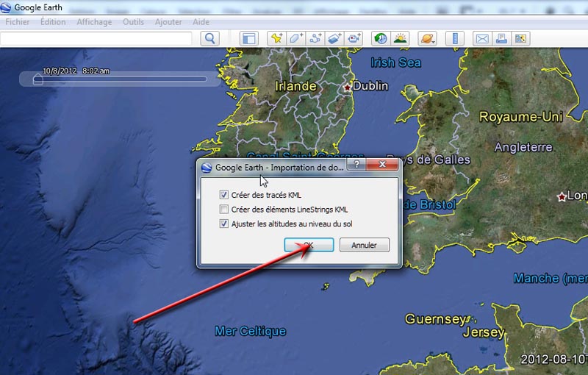View in Google Maps icon
588x375 pixels.
[520, 39]
